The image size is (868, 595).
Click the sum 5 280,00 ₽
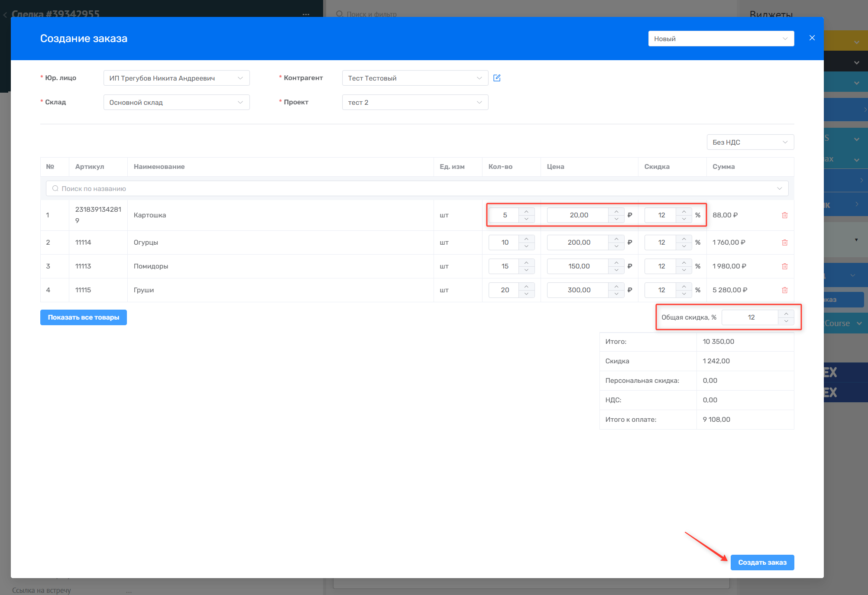tap(730, 290)
